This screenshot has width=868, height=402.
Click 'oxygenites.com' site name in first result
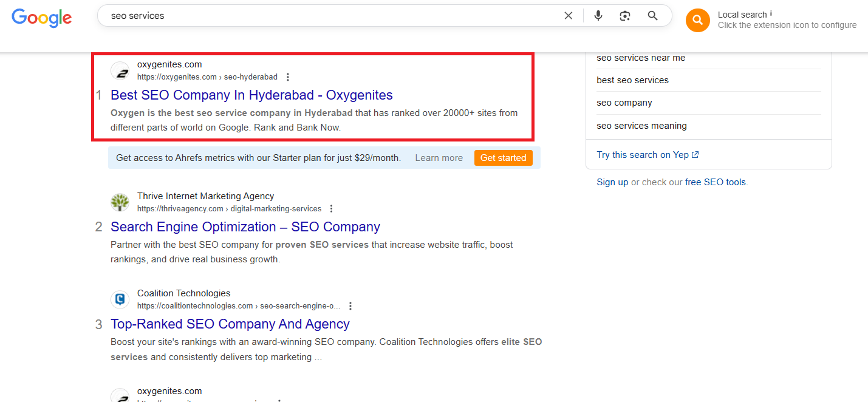(x=169, y=64)
